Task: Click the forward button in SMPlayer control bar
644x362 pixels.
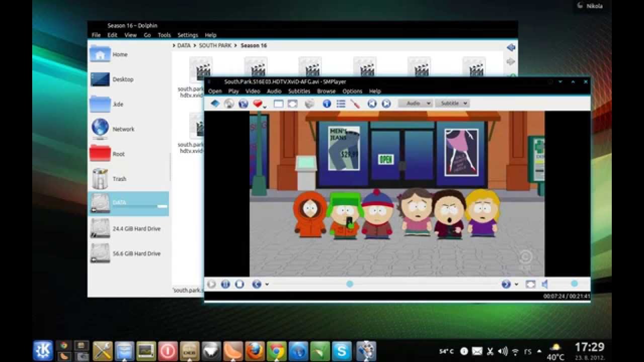Action: tap(506, 284)
